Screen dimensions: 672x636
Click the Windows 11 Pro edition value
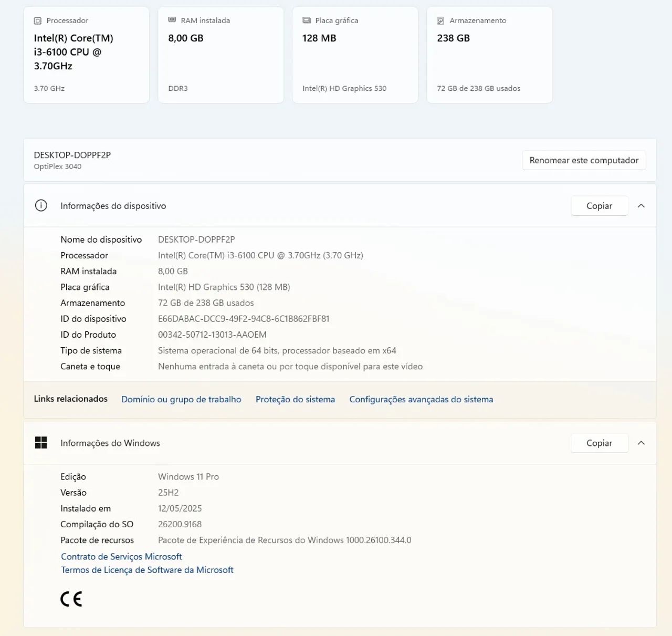[188, 477]
